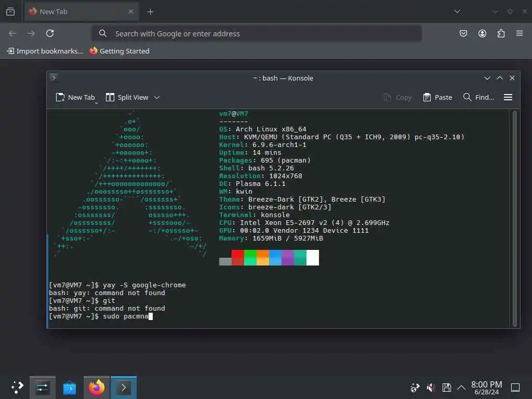Screen dimensions: 532x399
Task: Close the New Tab browser tab
Action: 130,11
